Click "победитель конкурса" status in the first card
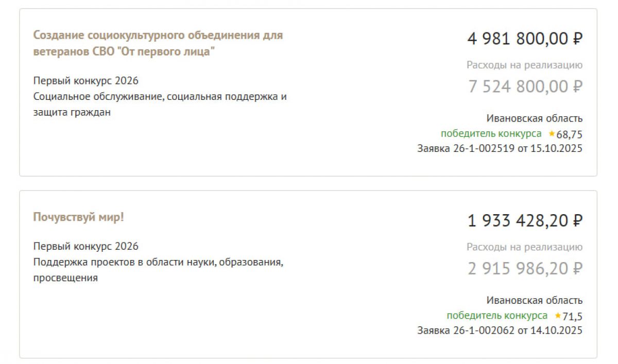The image size is (618, 364). tap(491, 134)
